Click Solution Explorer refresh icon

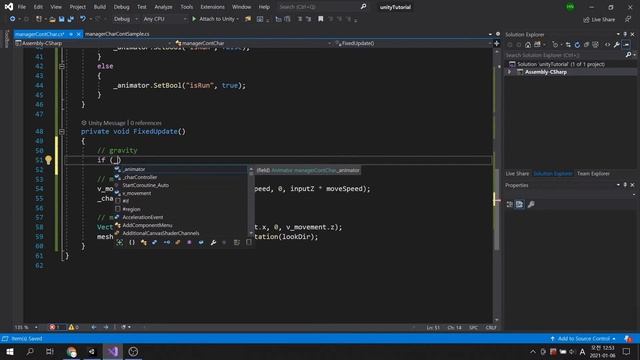tap(577, 45)
